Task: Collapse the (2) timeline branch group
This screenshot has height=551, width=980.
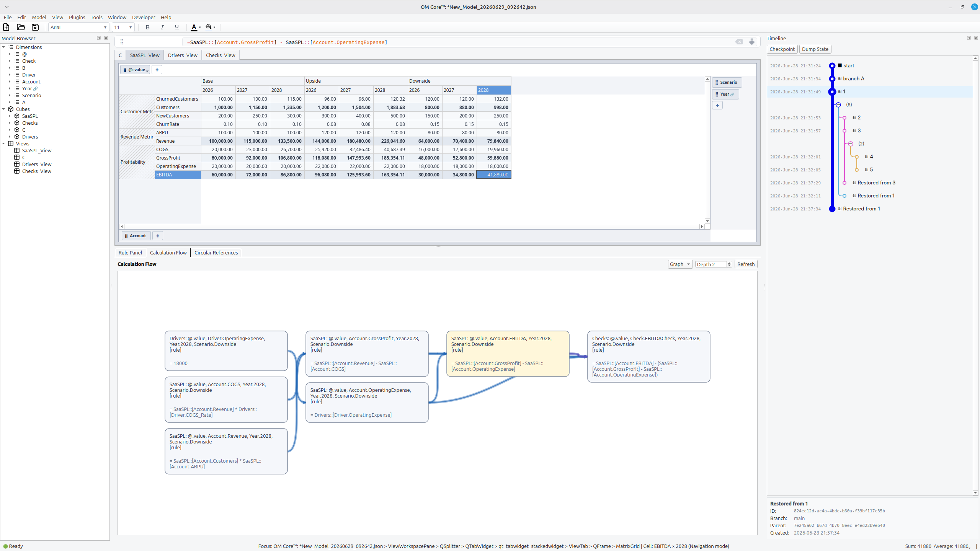Action: (x=851, y=144)
